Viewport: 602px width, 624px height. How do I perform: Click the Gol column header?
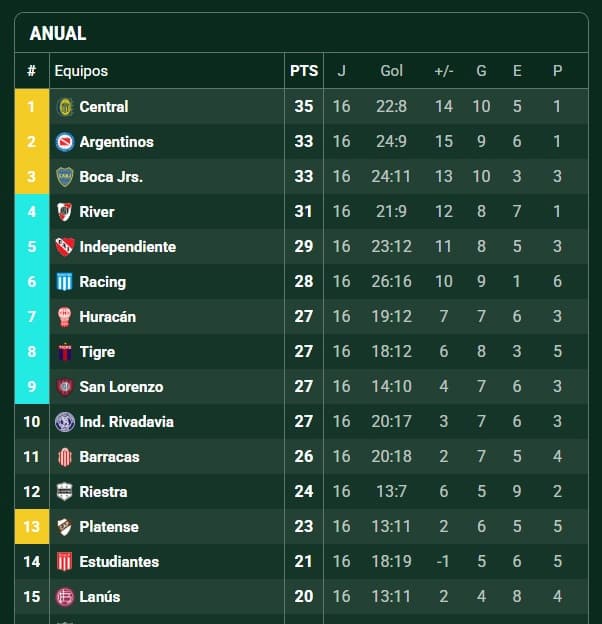(392, 71)
